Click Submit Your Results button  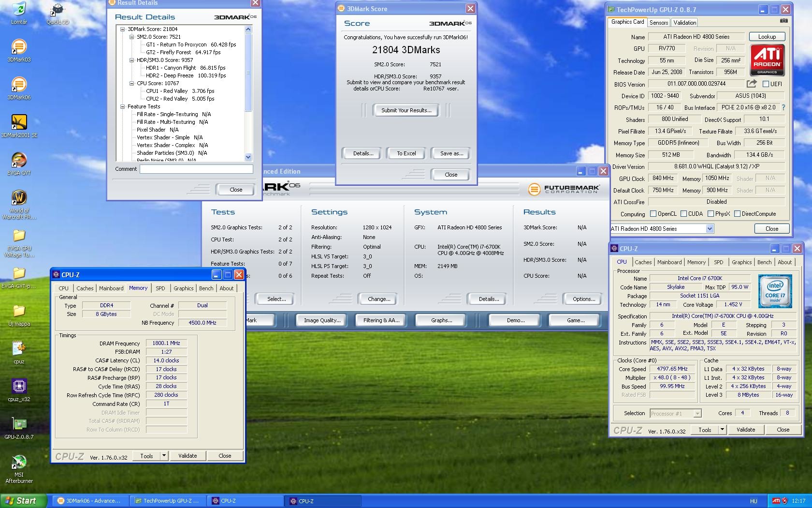(x=406, y=110)
